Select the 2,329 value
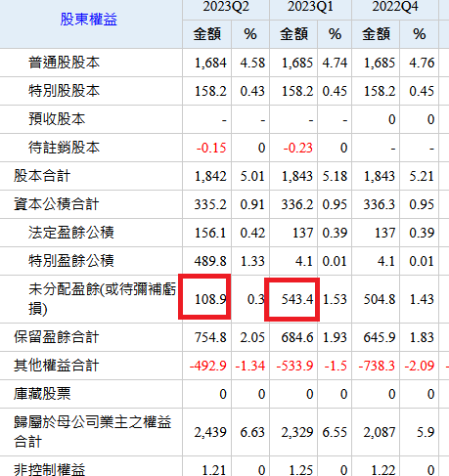 pyautogui.click(x=297, y=432)
